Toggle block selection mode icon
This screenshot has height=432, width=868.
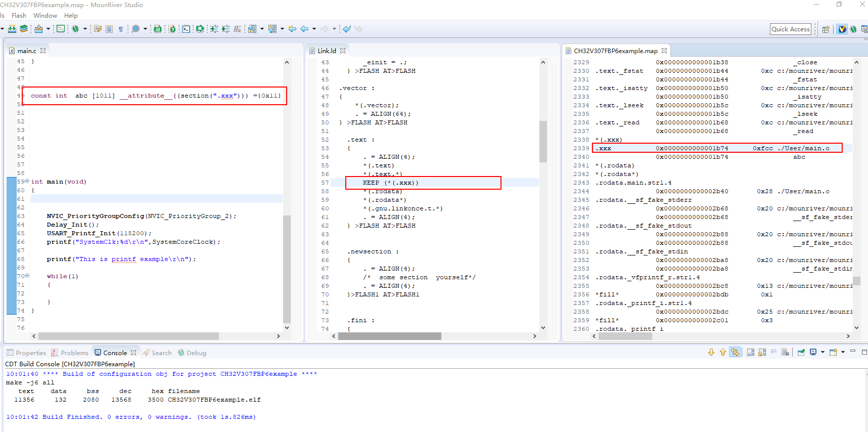[x=109, y=29]
